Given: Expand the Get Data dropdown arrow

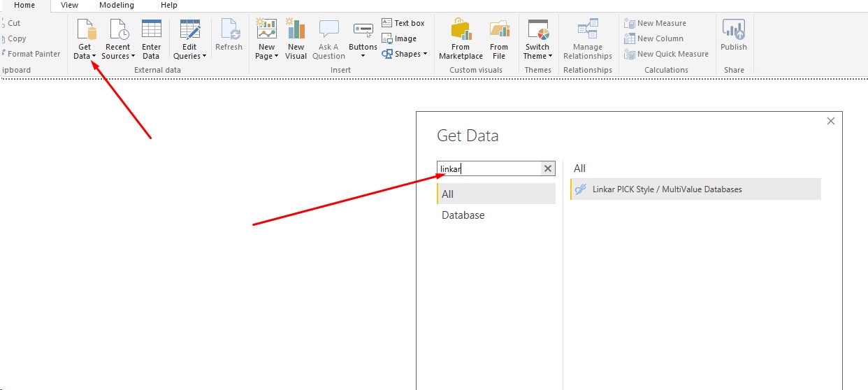Looking at the screenshot, I should [94, 57].
